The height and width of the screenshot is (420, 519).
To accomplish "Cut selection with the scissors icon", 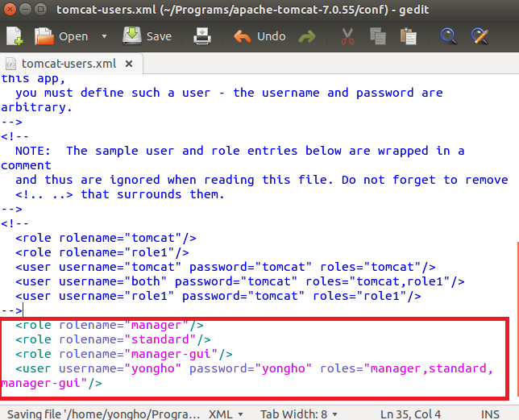I will pyautogui.click(x=347, y=36).
